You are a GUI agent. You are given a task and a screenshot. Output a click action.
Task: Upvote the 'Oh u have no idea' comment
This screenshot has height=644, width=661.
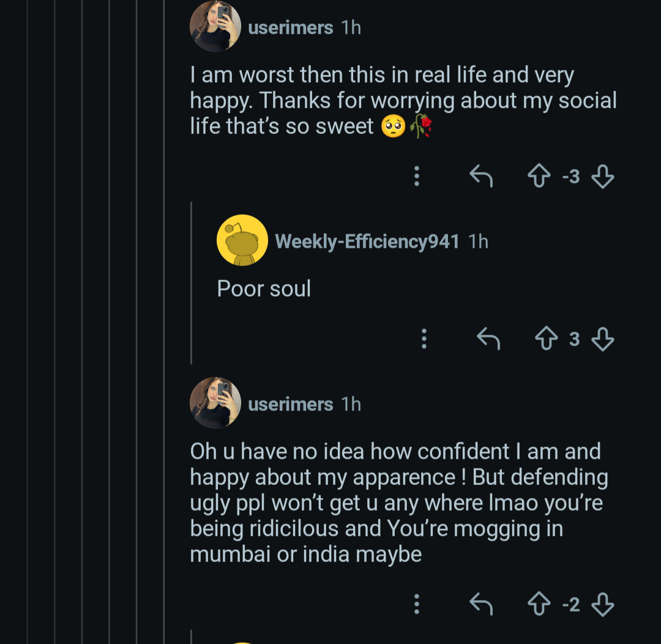tap(539, 605)
